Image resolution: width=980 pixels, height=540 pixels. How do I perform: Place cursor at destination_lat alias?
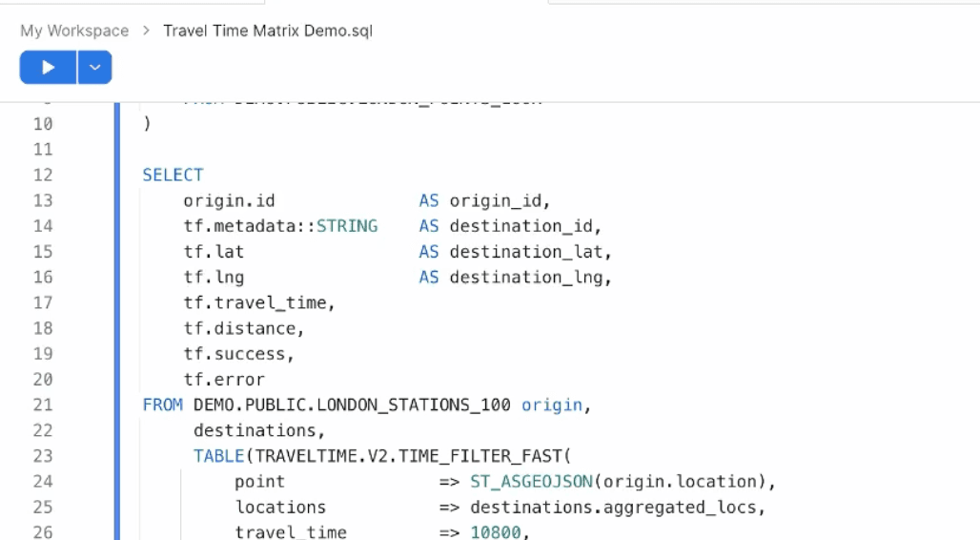[527, 252]
